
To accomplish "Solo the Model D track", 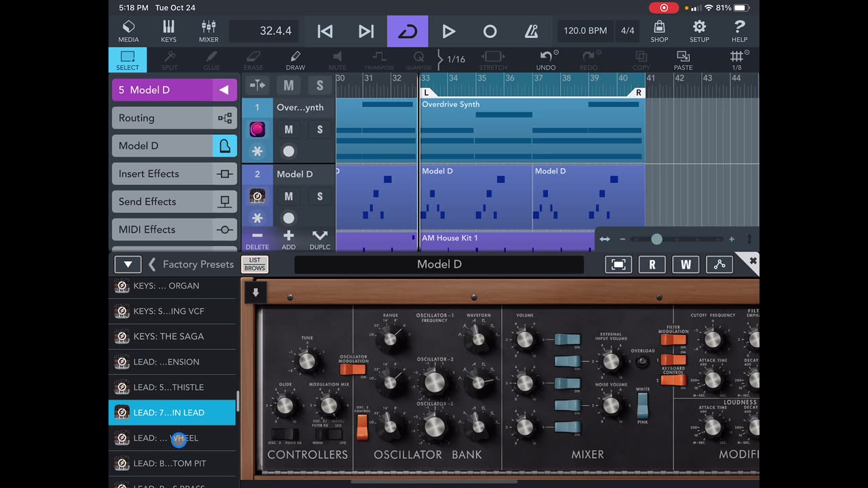I will click(320, 197).
